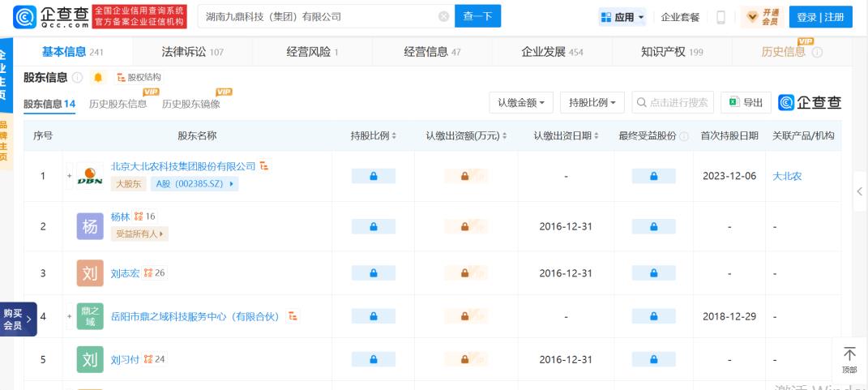The height and width of the screenshot is (390, 868).
Task: Collapse right side panel arrow
Action: click(860, 191)
